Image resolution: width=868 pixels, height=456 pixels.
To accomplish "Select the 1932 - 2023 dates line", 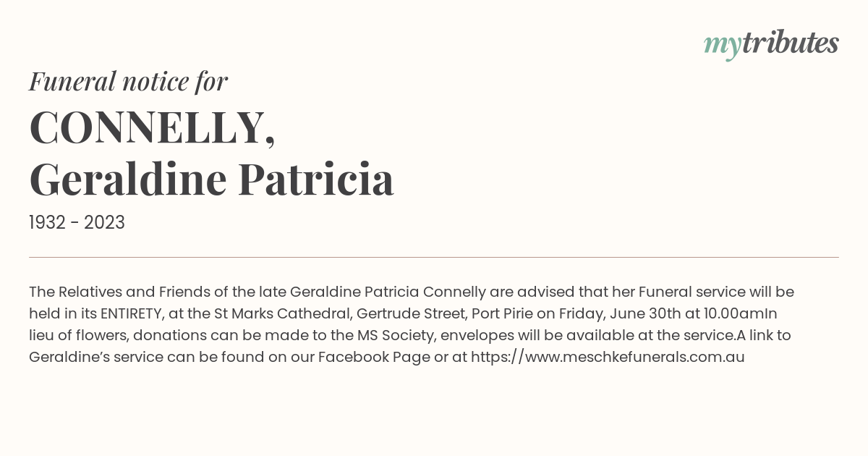I will click(x=77, y=223).
